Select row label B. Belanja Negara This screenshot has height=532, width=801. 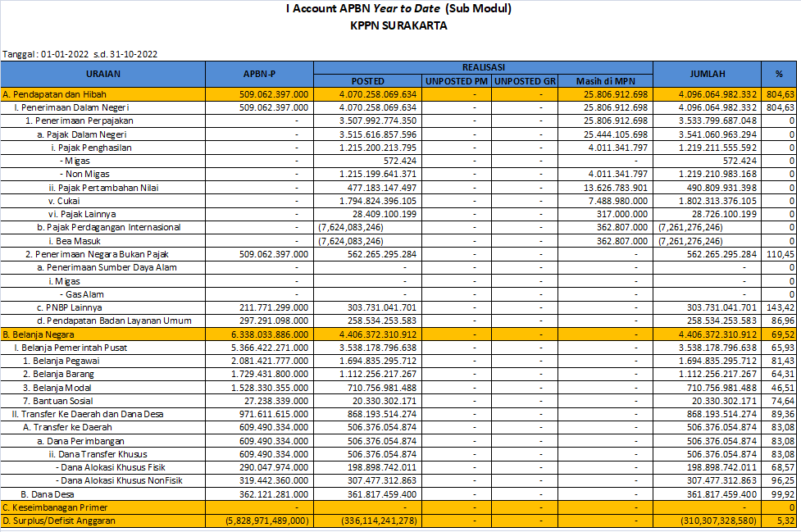coord(39,335)
